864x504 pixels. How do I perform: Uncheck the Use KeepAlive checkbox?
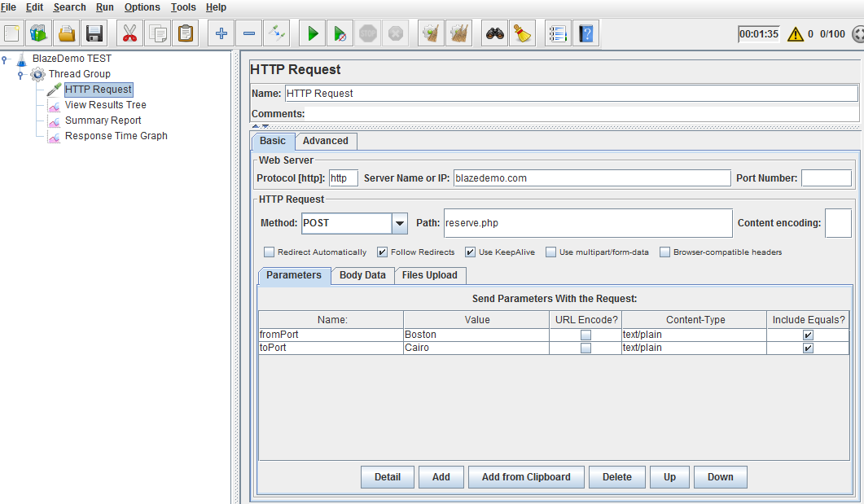(x=470, y=252)
